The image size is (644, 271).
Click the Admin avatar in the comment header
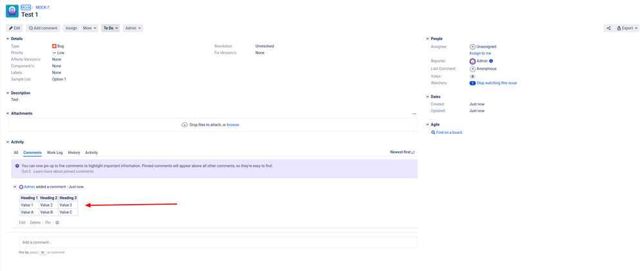pyautogui.click(x=21, y=187)
